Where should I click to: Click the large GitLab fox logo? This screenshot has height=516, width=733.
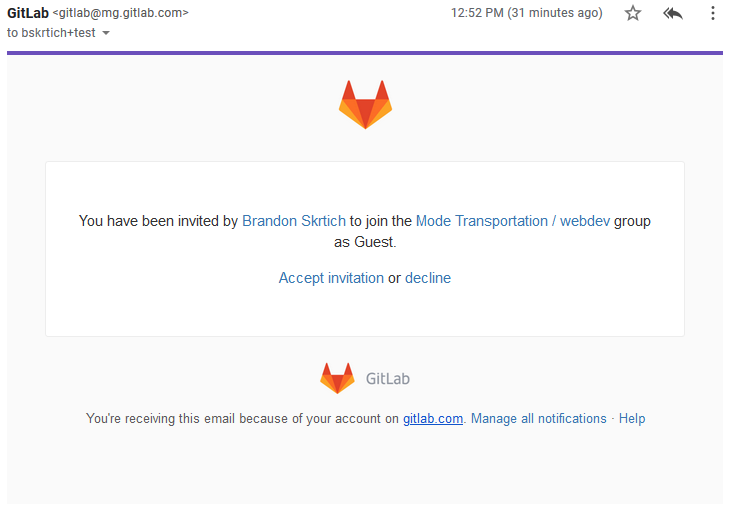(x=365, y=105)
